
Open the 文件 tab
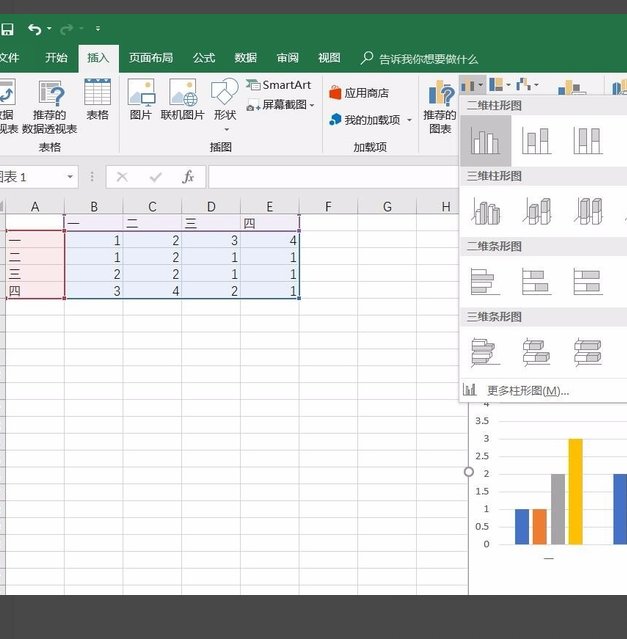pos(9,58)
